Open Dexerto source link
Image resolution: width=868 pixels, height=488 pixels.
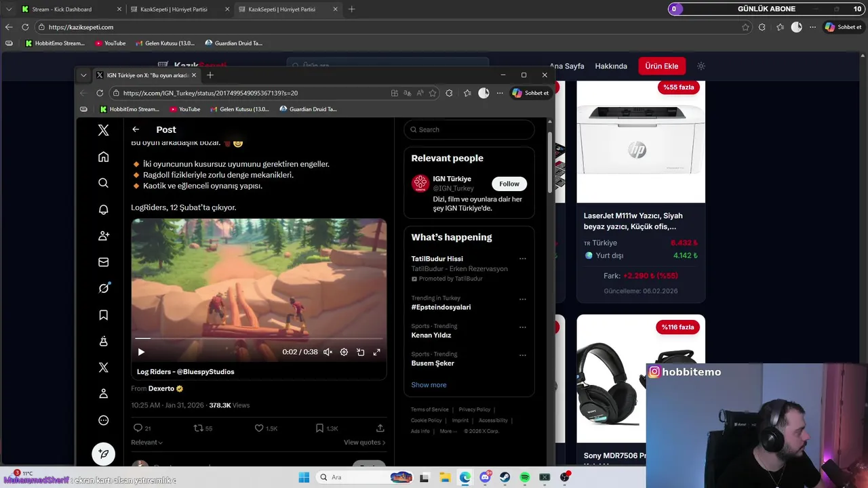coord(162,388)
